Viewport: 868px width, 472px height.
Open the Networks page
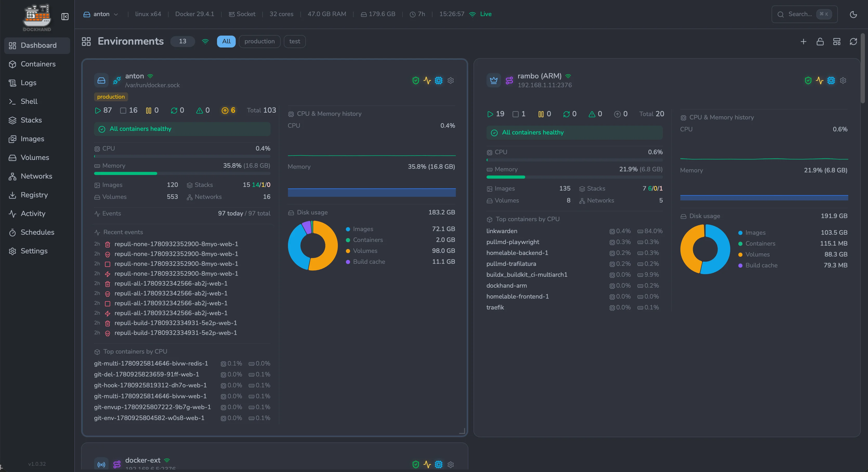coord(37,176)
